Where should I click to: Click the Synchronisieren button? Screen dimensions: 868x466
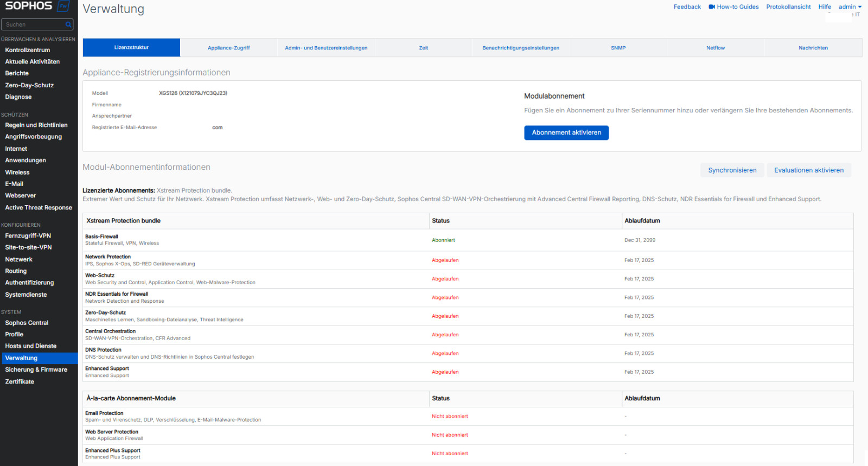click(x=732, y=170)
